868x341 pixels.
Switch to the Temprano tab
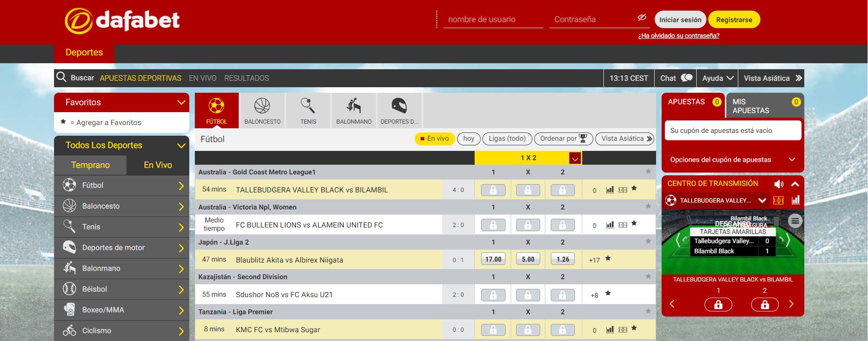point(90,165)
